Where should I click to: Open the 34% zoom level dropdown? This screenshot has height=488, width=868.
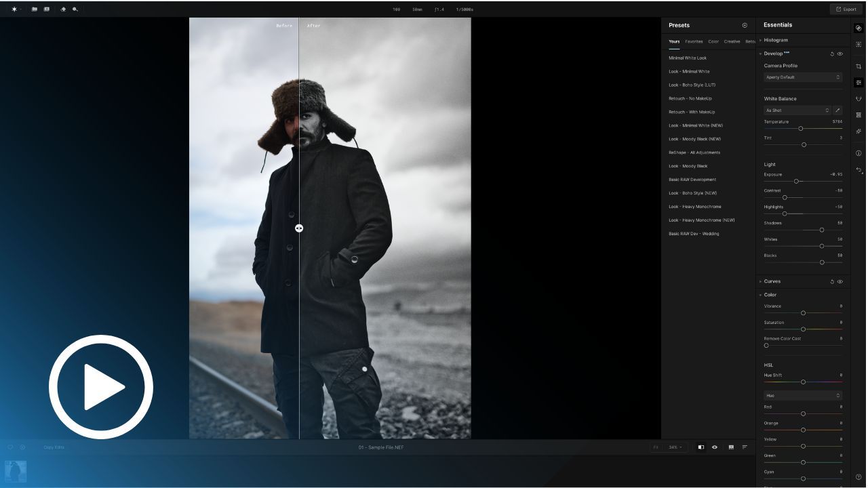tap(675, 447)
